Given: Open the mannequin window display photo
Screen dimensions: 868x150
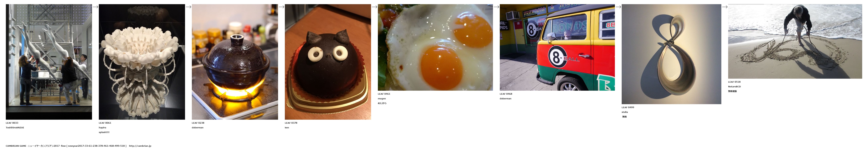Looking at the screenshot, I should [49, 62].
